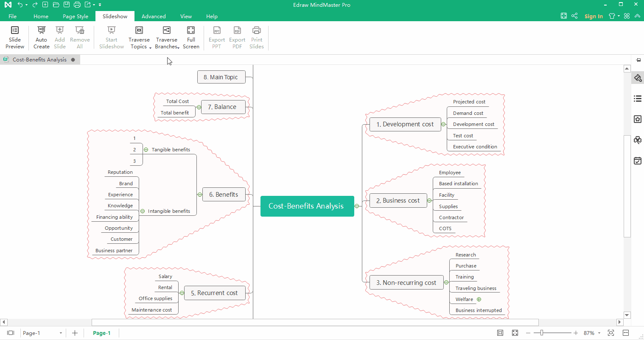Open the format brush side panel
Screen dimensions: 644x340
[x=637, y=78]
